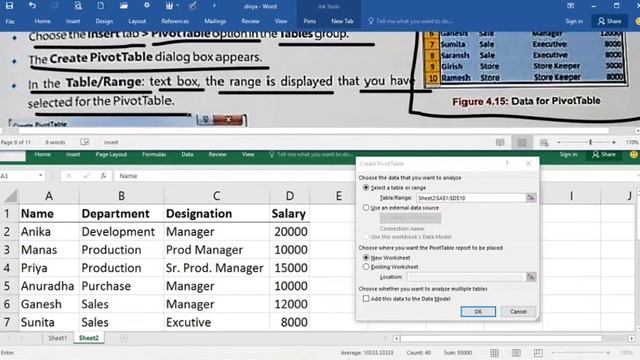Click the Print Preview icon in Word's quick access toolbar
The width and height of the screenshot is (640, 360).
78,6
